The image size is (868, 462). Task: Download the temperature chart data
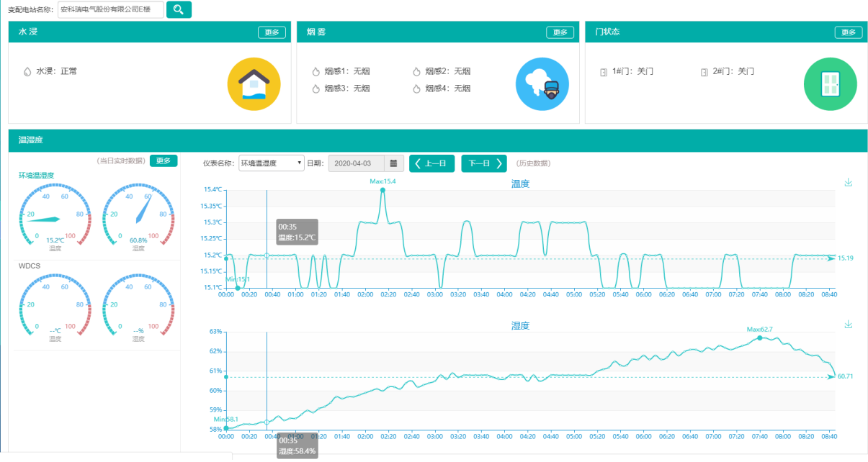tap(848, 183)
